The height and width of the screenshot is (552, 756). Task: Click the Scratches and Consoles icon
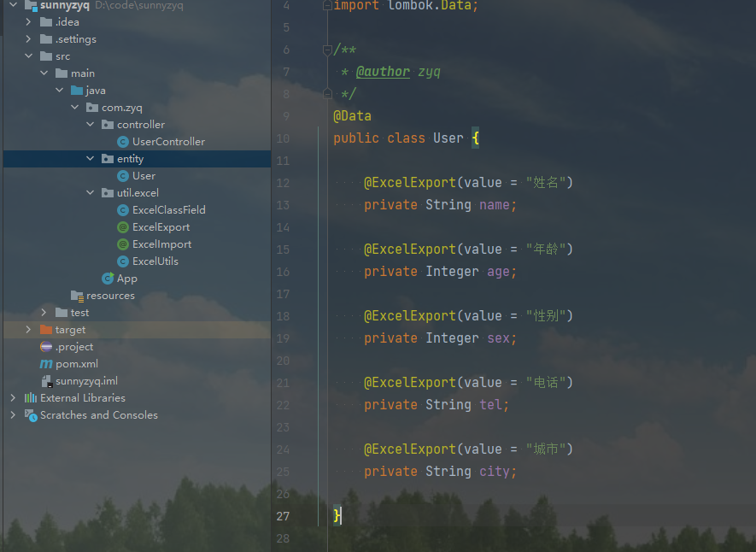tap(31, 415)
